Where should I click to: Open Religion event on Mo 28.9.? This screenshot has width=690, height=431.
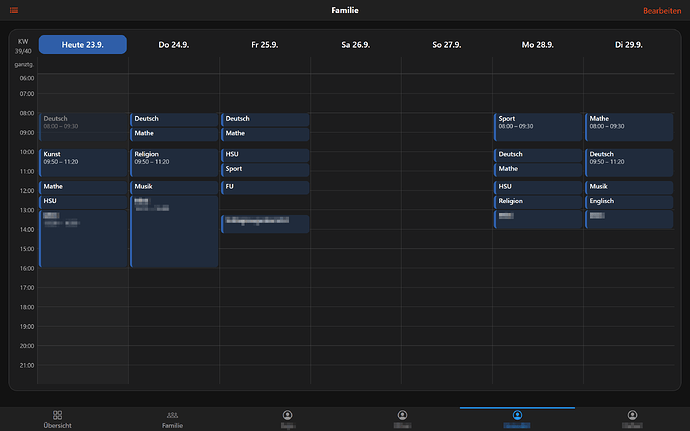tap(538, 202)
